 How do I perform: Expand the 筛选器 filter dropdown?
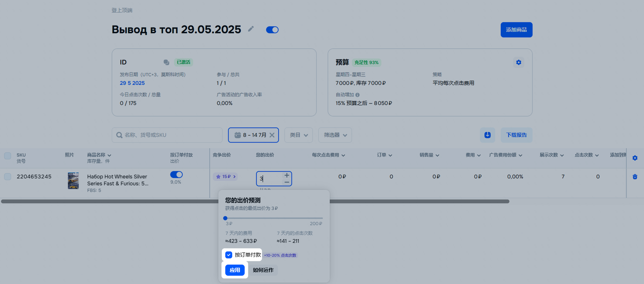tap(335, 135)
